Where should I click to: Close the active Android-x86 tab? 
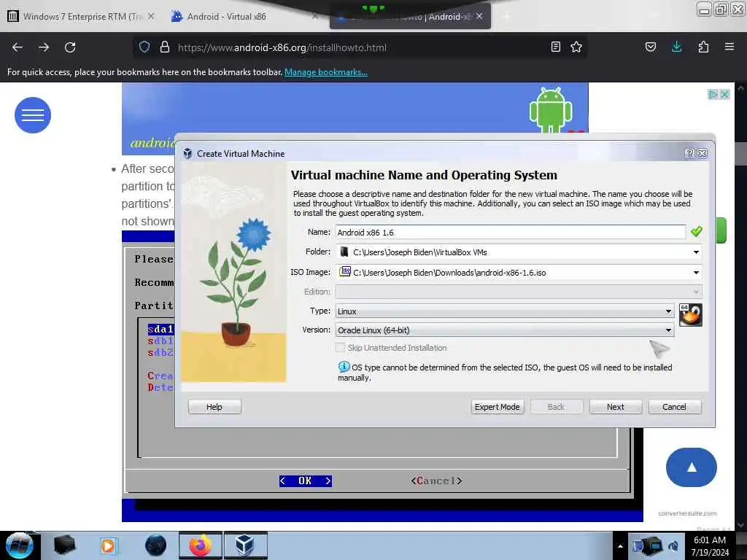[x=479, y=16]
